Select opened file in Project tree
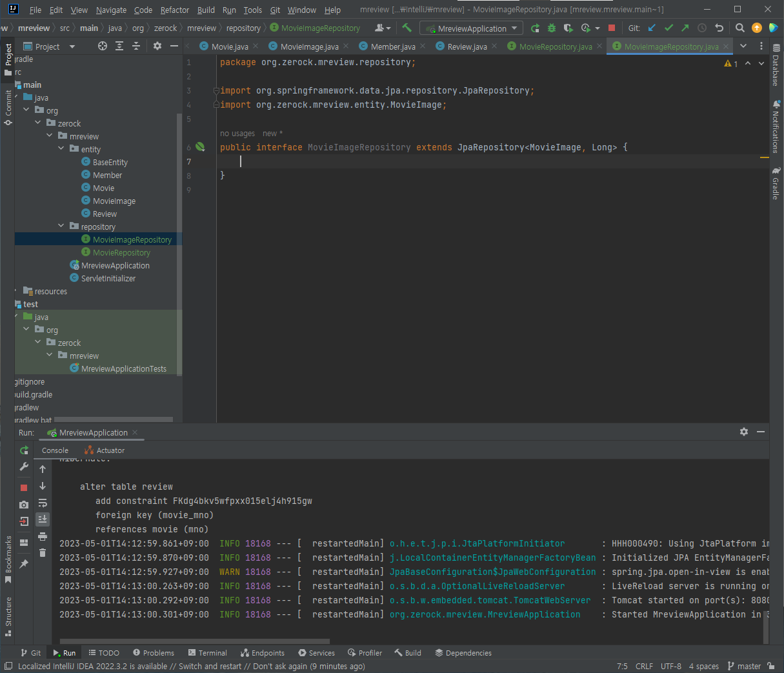The image size is (784, 673). 103,46
